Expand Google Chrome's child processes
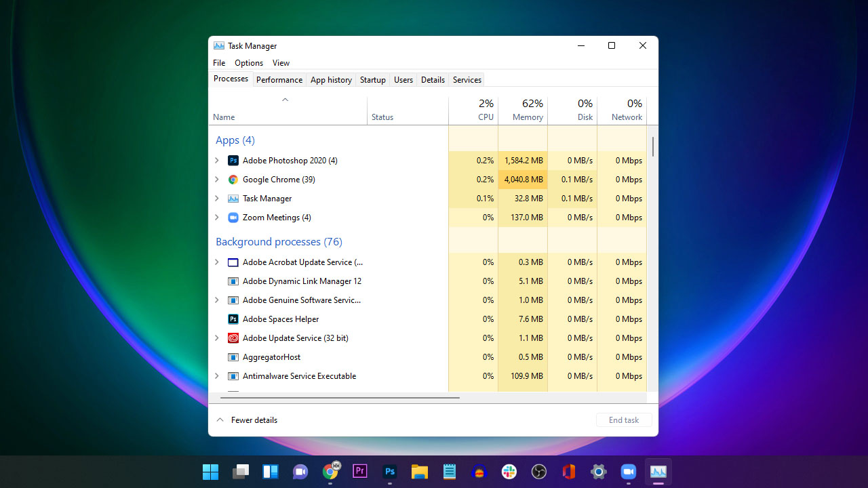Viewport: 868px width, 488px height. [216, 179]
